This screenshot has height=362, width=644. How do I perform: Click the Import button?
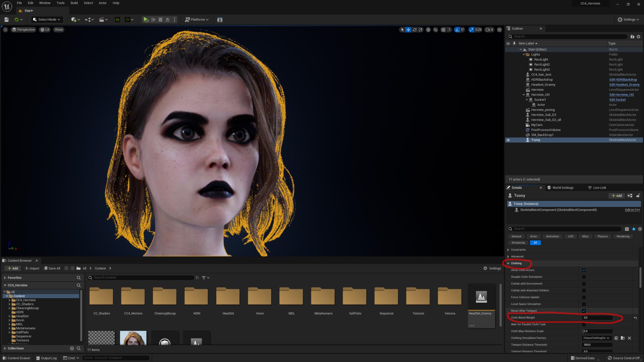(32, 268)
